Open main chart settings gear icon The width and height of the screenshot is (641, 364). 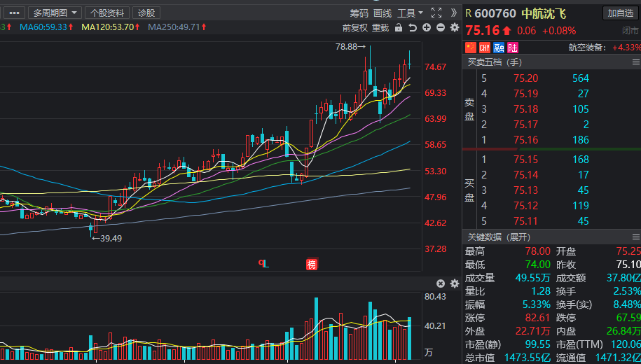click(454, 28)
